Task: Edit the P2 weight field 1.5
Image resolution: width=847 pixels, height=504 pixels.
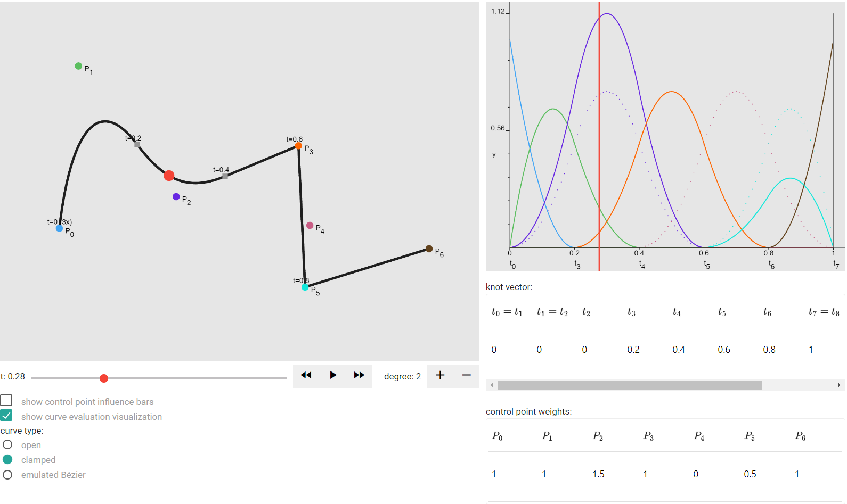Action: [x=614, y=474]
